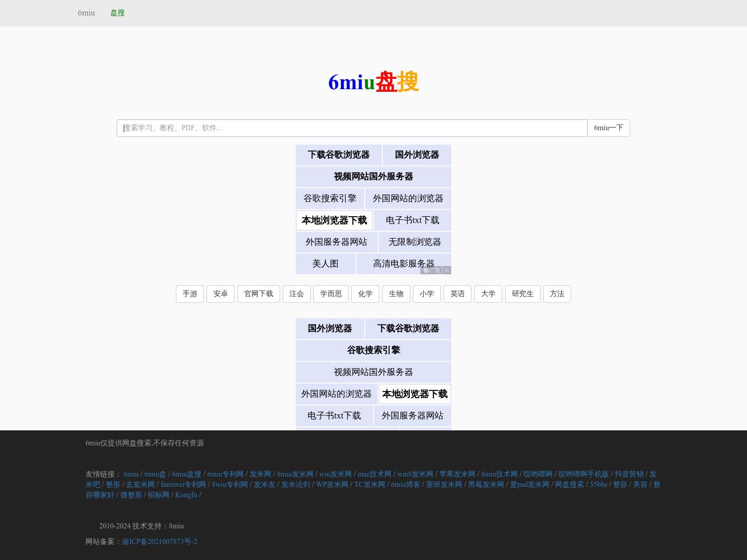Screen dimensions: 747x560
Task: Click the 6miu一下 search button
Action: click(608, 128)
